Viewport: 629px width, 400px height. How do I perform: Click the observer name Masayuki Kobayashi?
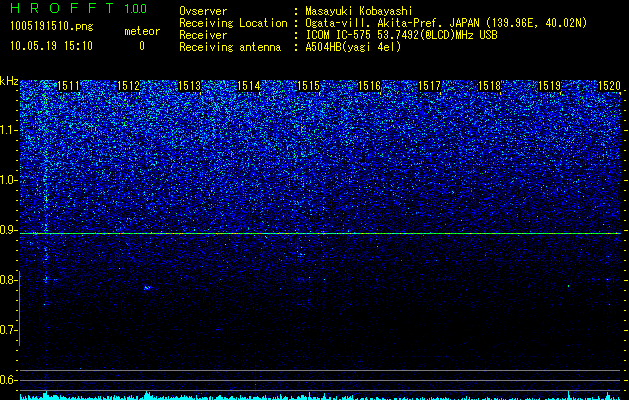pyautogui.click(x=358, y=11)
